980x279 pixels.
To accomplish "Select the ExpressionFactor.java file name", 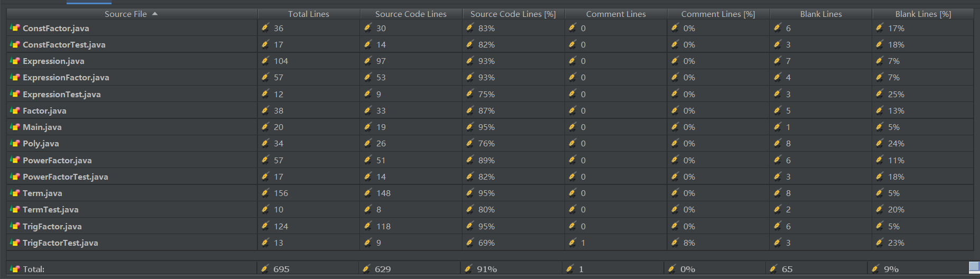I will tap(66, 78).
